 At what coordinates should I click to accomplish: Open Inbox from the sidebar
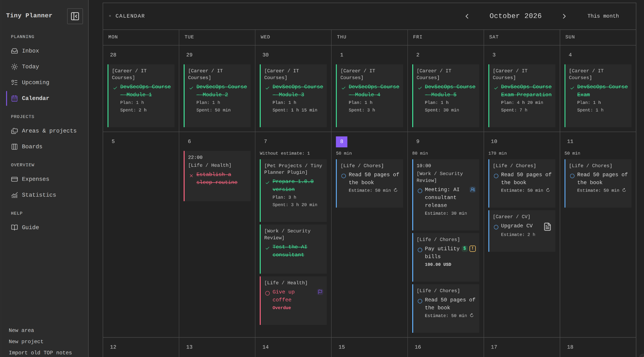[30, 51]
